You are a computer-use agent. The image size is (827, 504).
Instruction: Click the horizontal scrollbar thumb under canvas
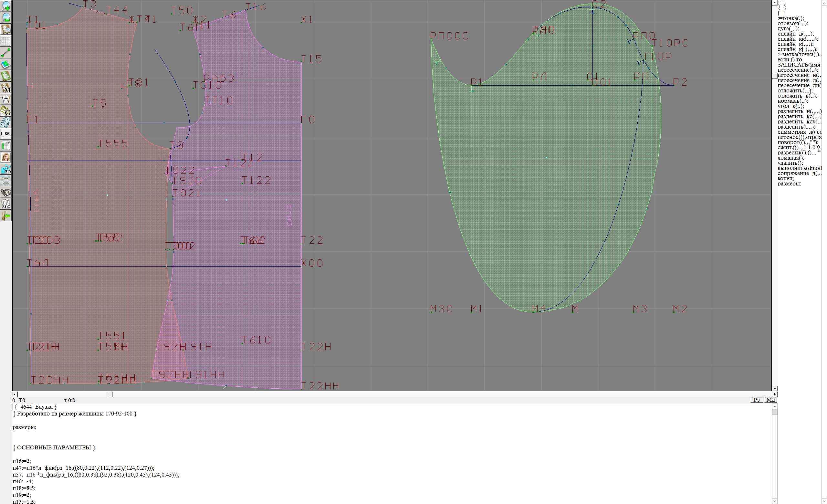coord(110,394)
